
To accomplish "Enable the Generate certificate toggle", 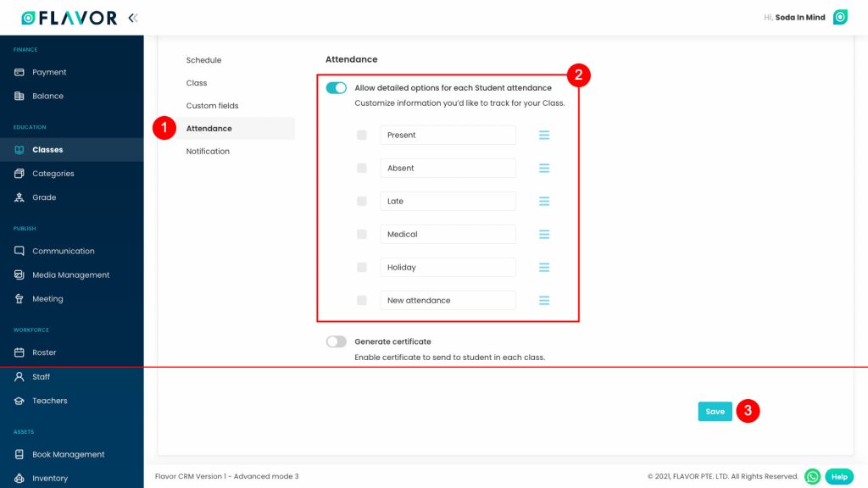I will (x=335, y=340).
